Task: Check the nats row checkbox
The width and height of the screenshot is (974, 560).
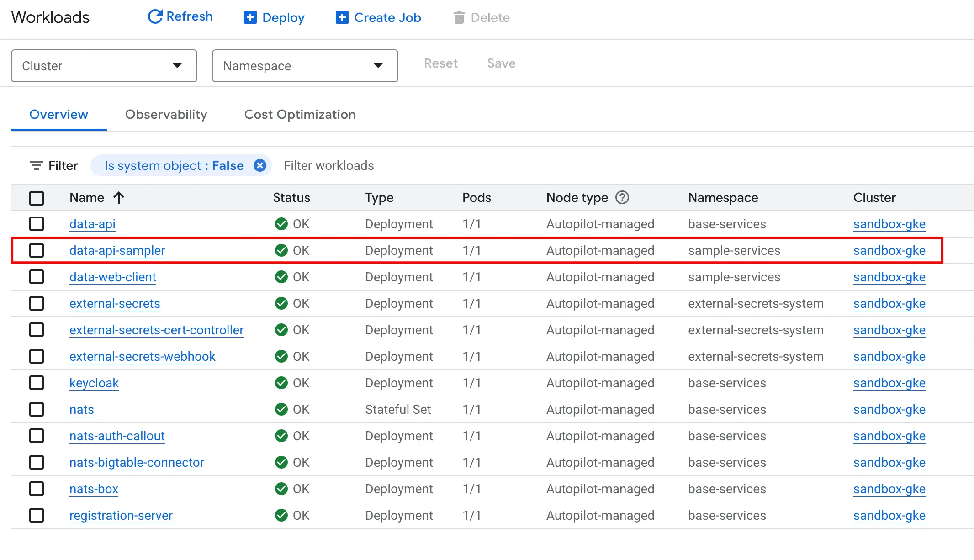Action: [x=37, y=409]
